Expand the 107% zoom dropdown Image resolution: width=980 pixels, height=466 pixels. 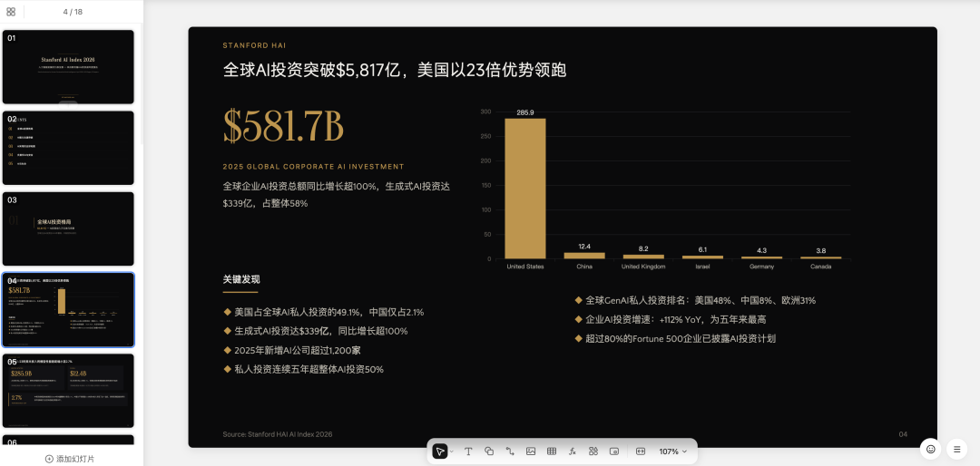[x=673, y=451]
